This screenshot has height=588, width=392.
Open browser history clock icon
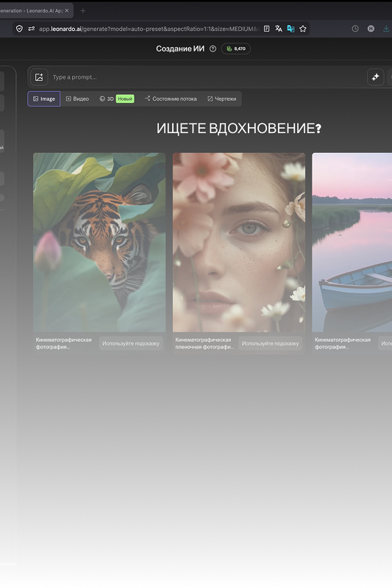[355, 29]
